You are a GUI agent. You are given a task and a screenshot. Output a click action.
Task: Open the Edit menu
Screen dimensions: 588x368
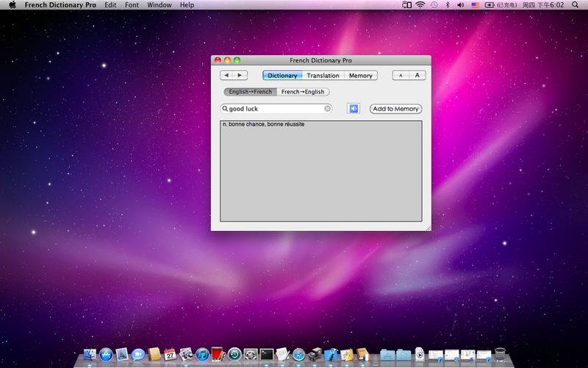click(110, 5)
